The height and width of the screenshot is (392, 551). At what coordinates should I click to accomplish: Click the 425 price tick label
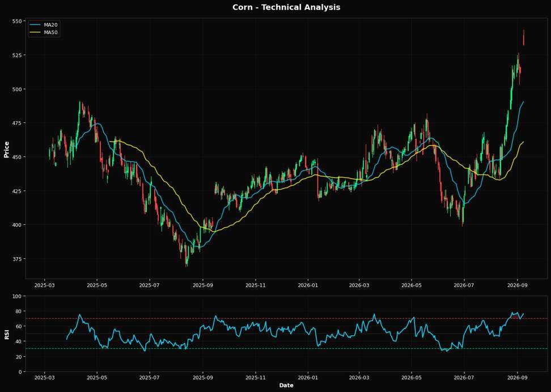point(17,191)
